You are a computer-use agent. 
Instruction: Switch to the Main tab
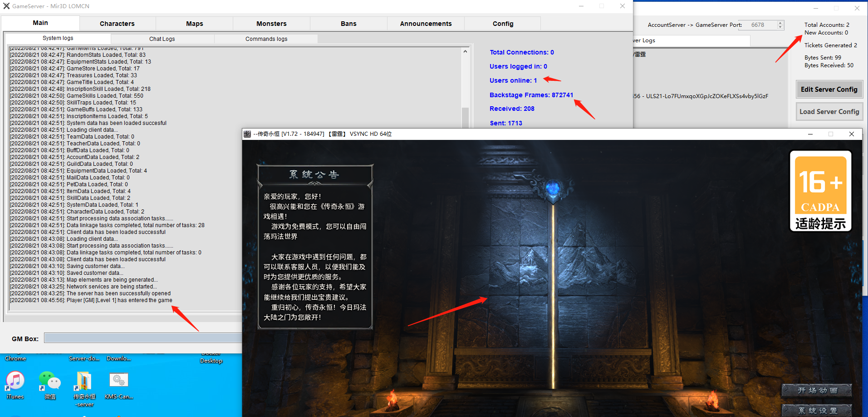[40, 23]
